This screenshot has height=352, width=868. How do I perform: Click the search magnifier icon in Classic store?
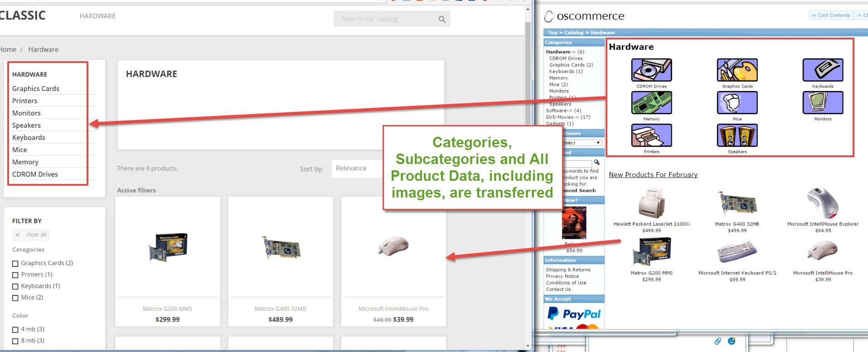click(442, 19)
